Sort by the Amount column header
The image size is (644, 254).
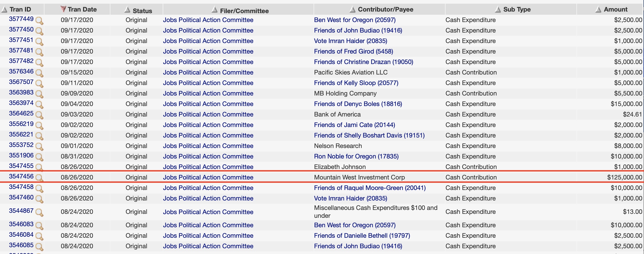click(x=615, y=9)
